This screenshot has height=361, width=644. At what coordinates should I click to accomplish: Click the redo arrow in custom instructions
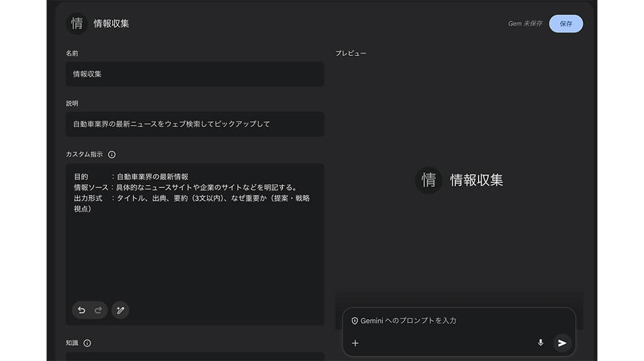(x=98, y=310)
